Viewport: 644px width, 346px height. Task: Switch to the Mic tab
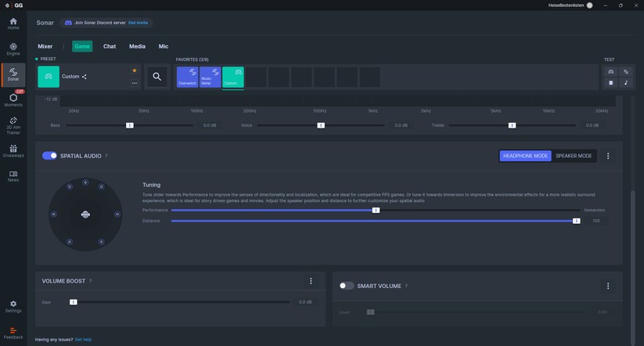point(164,46)
